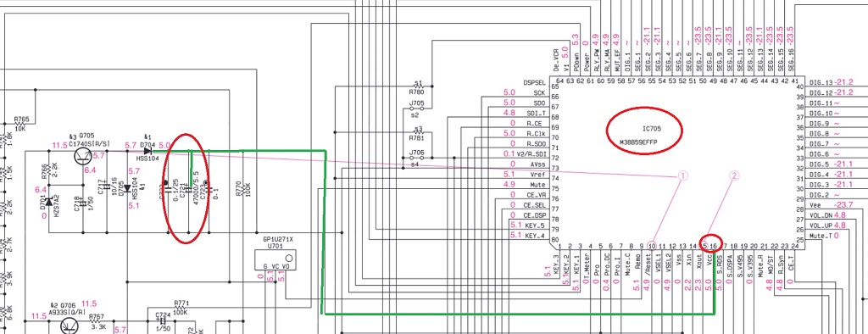Click the circled number 2 callout
This screenshot has width=868, height=334.
point(734,176)
